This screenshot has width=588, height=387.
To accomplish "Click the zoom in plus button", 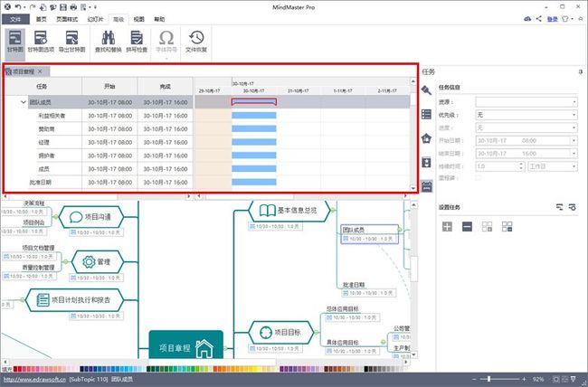I will click(524, 379).
